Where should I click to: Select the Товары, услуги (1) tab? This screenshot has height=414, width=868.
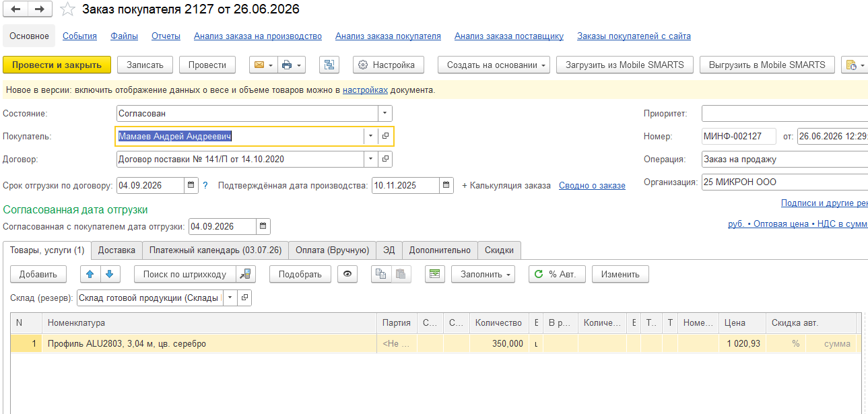point(47,250)
